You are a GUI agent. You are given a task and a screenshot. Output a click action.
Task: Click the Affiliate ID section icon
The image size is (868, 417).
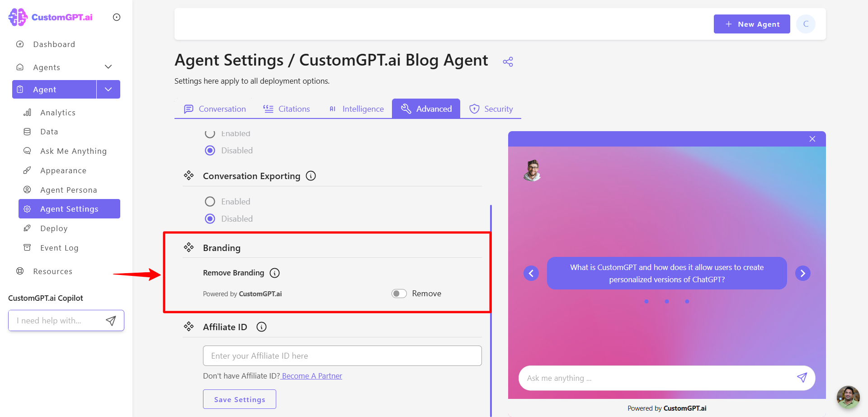(x=189, y=327)
